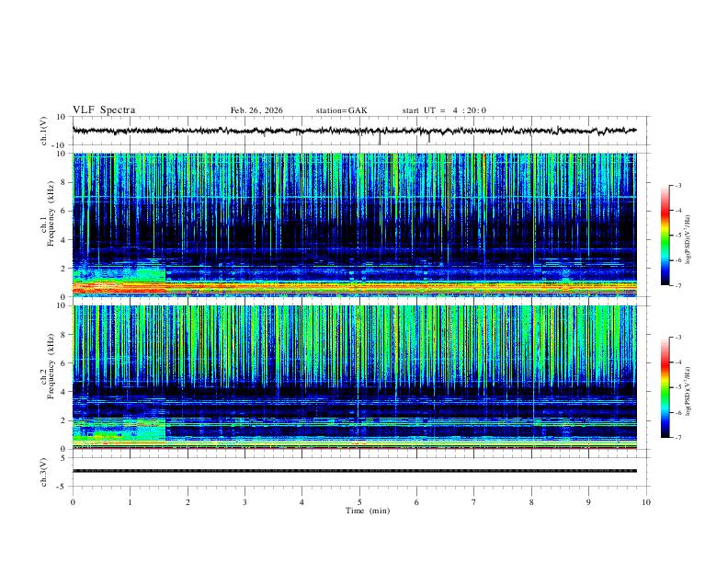Click the time axis tick label '10'

click(646, 502)
